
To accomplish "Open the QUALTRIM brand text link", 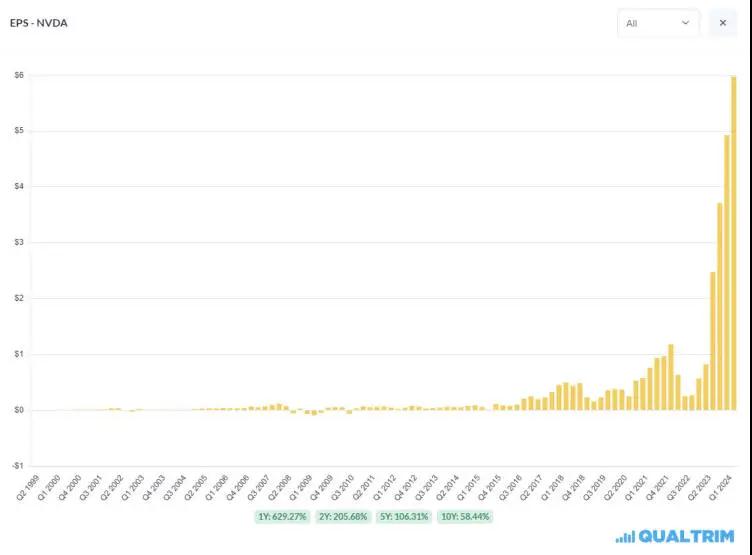I will [686, 537].
